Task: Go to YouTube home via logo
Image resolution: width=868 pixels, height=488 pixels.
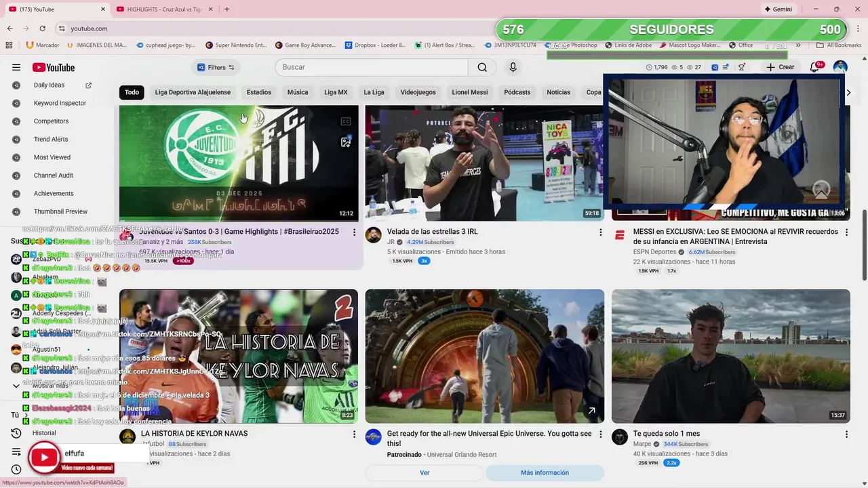Action: [53, 67]
